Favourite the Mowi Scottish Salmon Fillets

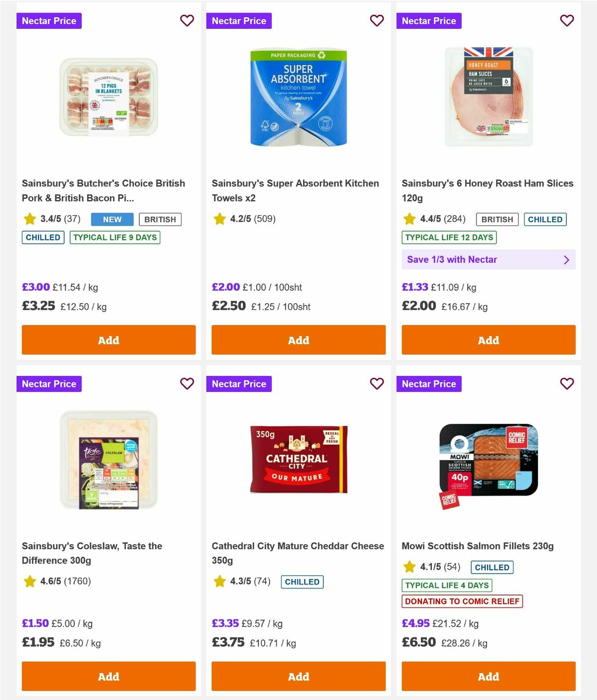coord(567,384)
